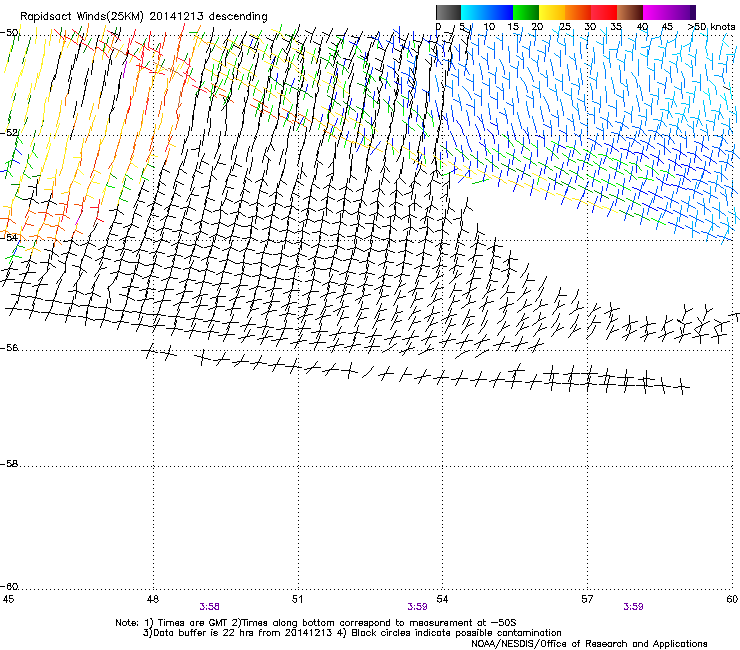Pick the dark purple above-50 knots segment
740x650 pixels.
click(x=693, y=12)
